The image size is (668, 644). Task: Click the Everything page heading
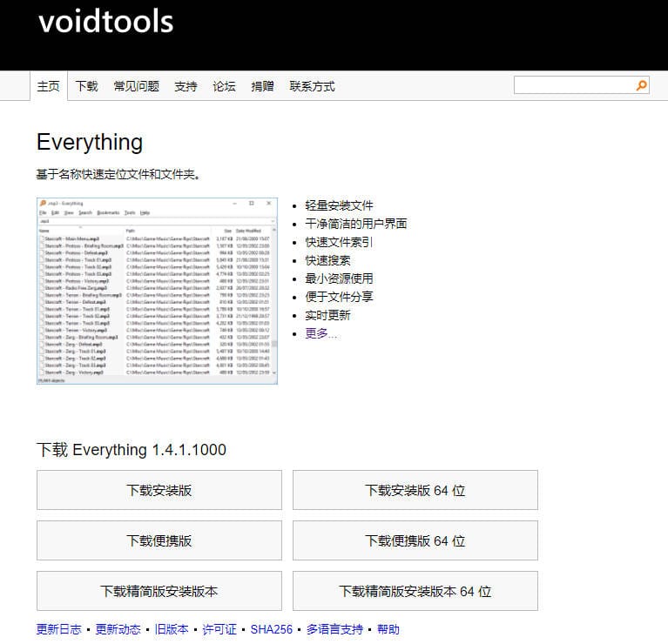coord(90,142)
